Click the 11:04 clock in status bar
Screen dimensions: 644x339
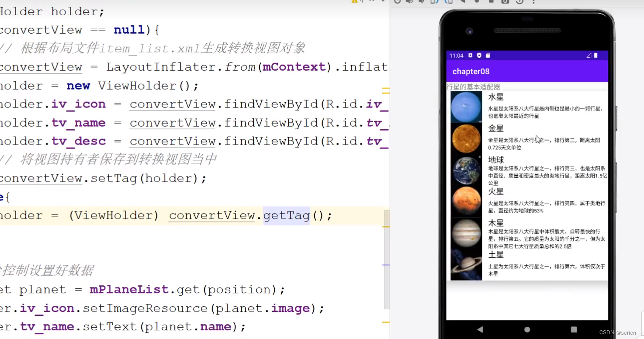click(456, 55)
